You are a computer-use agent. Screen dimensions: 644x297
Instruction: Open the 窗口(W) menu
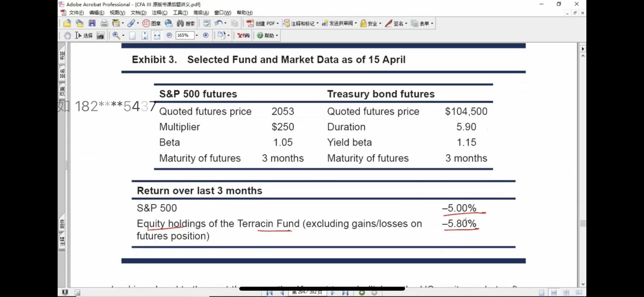pos(223,13)
